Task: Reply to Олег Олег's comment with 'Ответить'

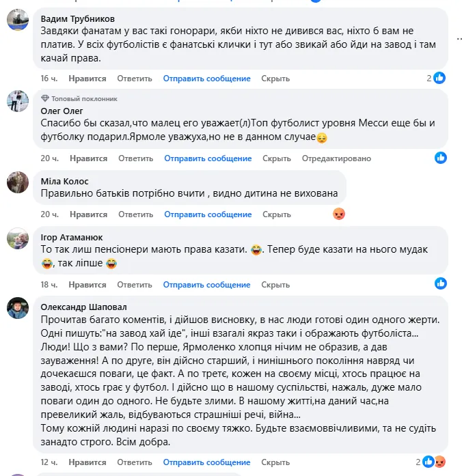Action: point(135,158)
